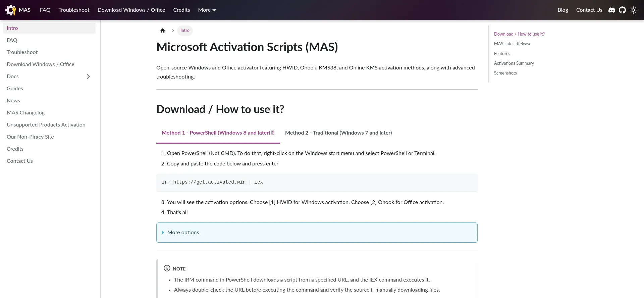Screen dimensions: 644x298
Task: Open the Blog link
Action: (x=563, y=10)
